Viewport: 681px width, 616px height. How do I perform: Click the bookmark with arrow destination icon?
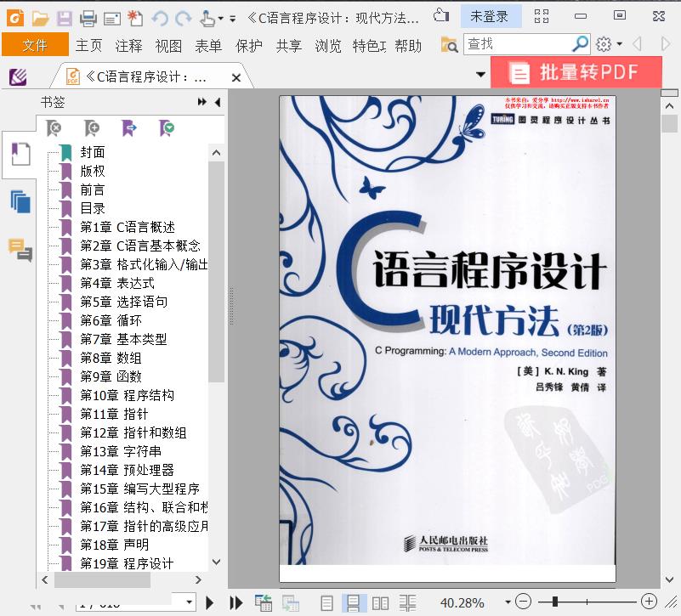[x=129, y=128]
